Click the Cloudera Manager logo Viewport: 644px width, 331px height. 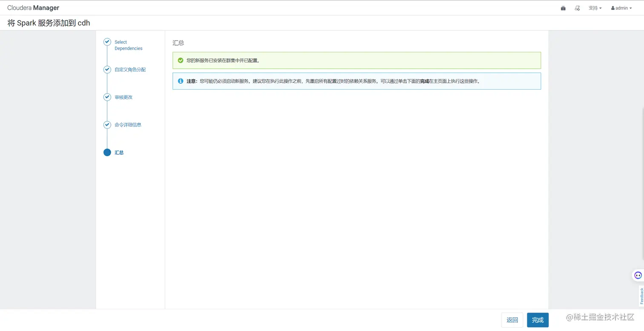click(33, 8)
